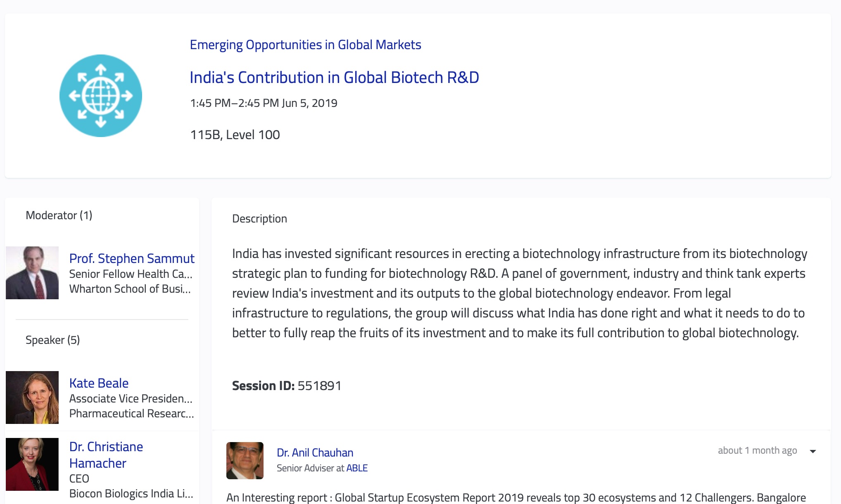Click the room location '115B, Level 100'

235,135
